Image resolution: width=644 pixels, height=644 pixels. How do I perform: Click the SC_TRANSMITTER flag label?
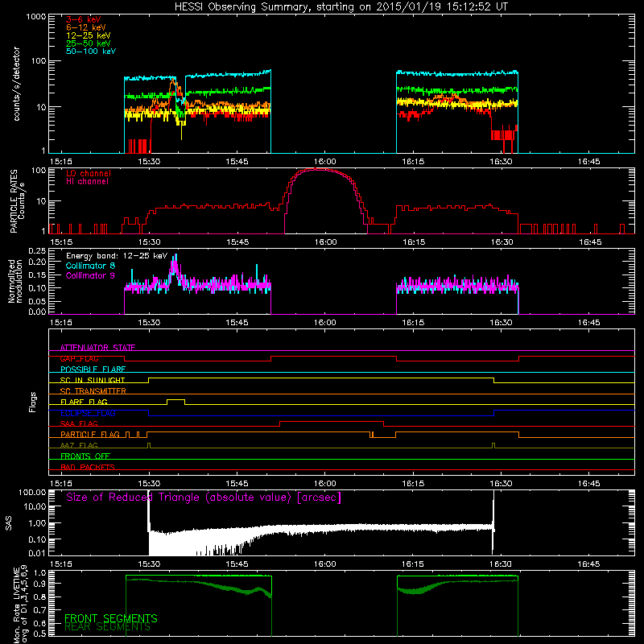[93, 391]
